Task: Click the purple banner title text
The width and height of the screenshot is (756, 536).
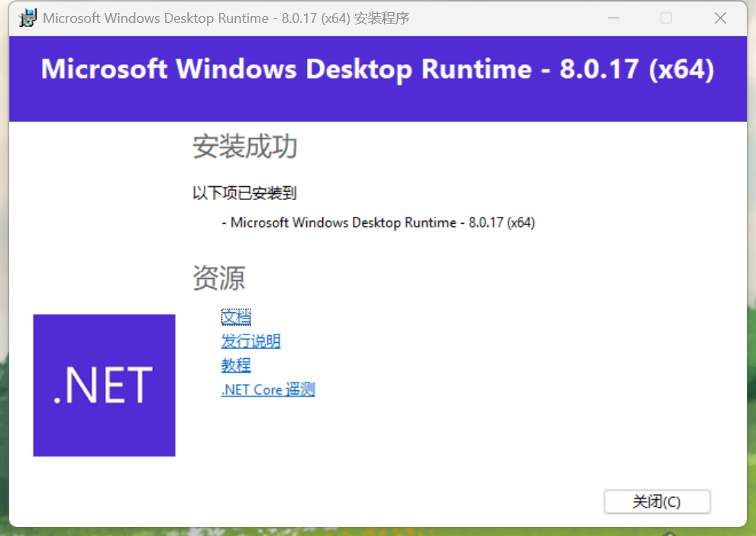Action: coord(377,69)
